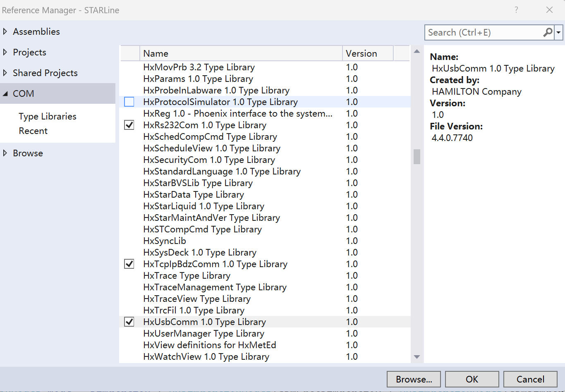Image resolution: width=565 pixels, height=392 pixels.
Task: Open the search options dropdown arrow
Action: click(x=559, y=32)
